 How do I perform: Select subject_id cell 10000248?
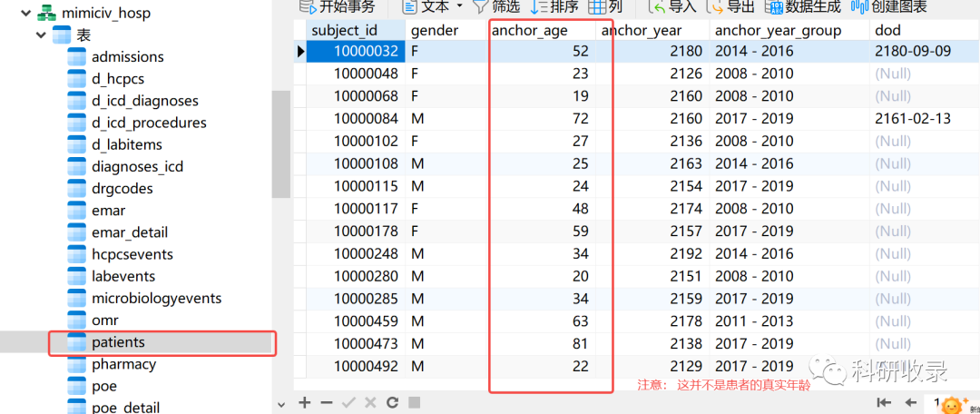[355, 253]
